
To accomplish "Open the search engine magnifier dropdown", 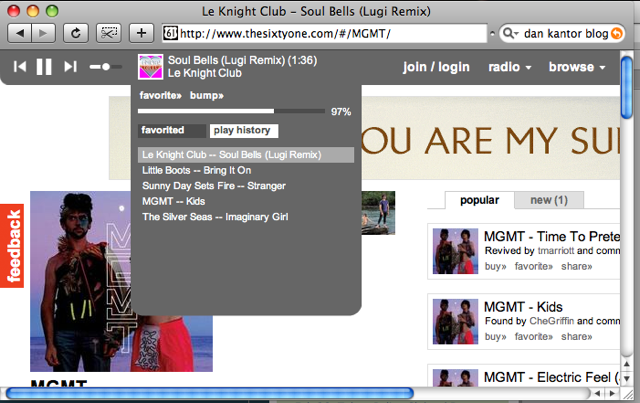I will [511, 33].
